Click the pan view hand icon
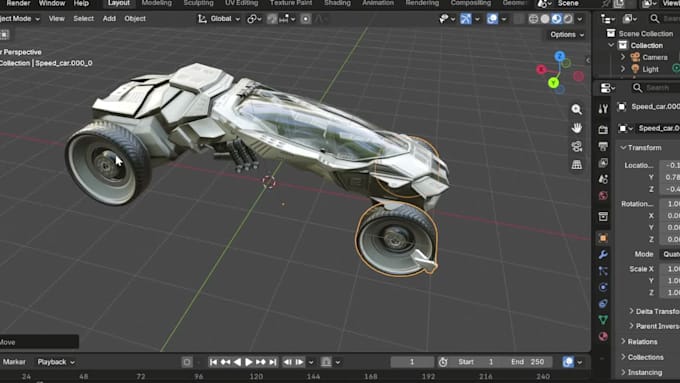The height and width of the screenshot is (383, 680). coord(576,128)
